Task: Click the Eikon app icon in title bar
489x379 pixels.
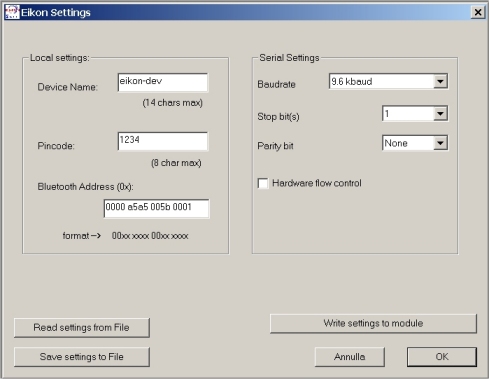Action: point(12,12)
